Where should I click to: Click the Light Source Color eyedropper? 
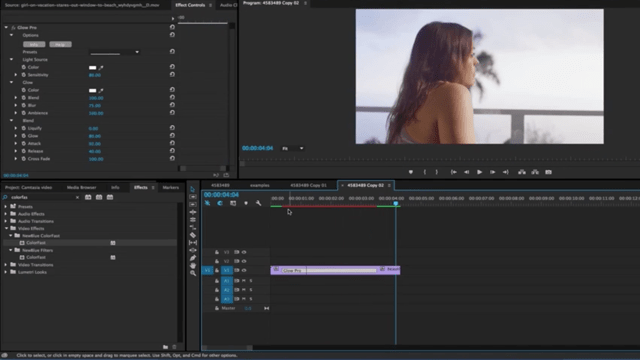tap(101, 67)
